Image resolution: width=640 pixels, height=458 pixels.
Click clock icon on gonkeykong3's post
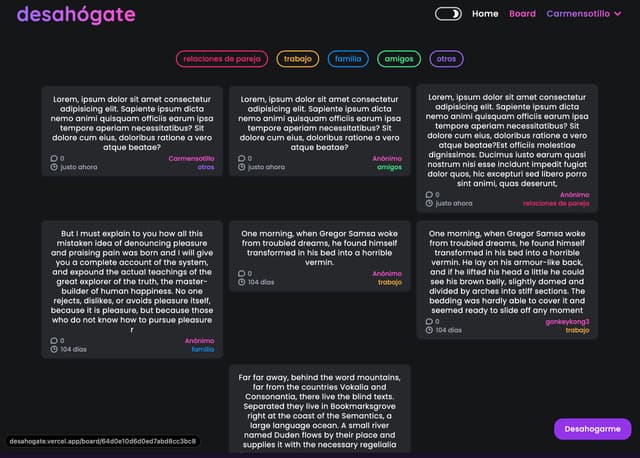coord(429,330)
